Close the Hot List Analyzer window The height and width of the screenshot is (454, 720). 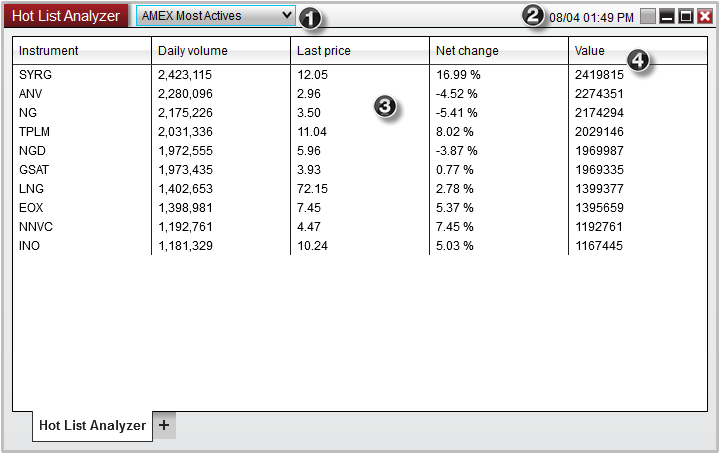point(705,17)
